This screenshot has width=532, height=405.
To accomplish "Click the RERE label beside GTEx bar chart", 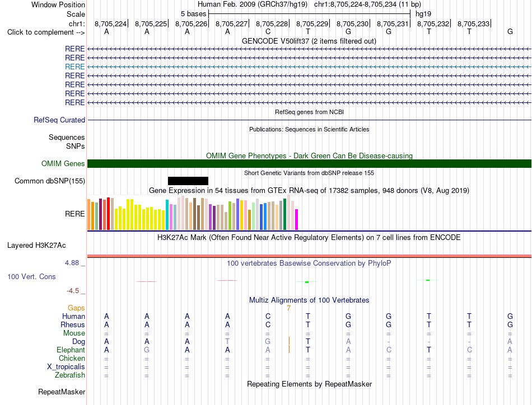I will 74,214.
